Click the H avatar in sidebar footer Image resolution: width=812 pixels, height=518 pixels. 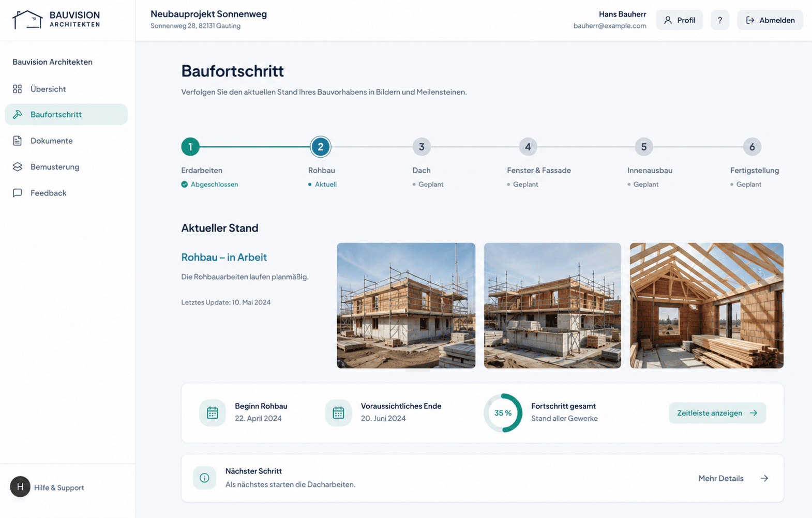pyautogui.click(x=20, y=487)
